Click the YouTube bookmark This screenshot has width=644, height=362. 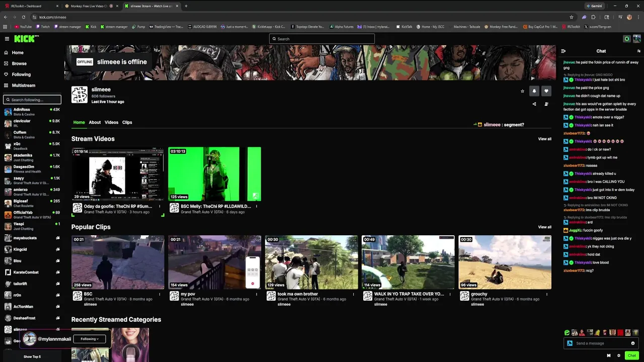23,27
